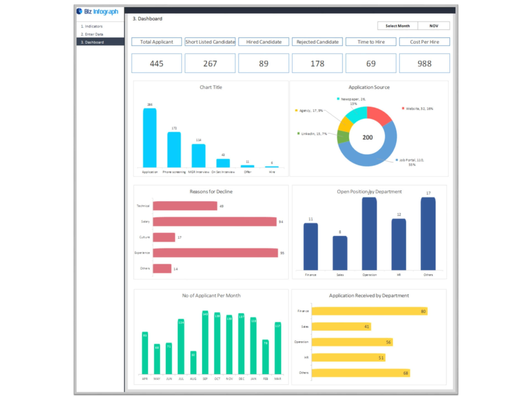
Task: Click the LinkedIn legend marker in Application Source
Action: click(x=298, y=133)
